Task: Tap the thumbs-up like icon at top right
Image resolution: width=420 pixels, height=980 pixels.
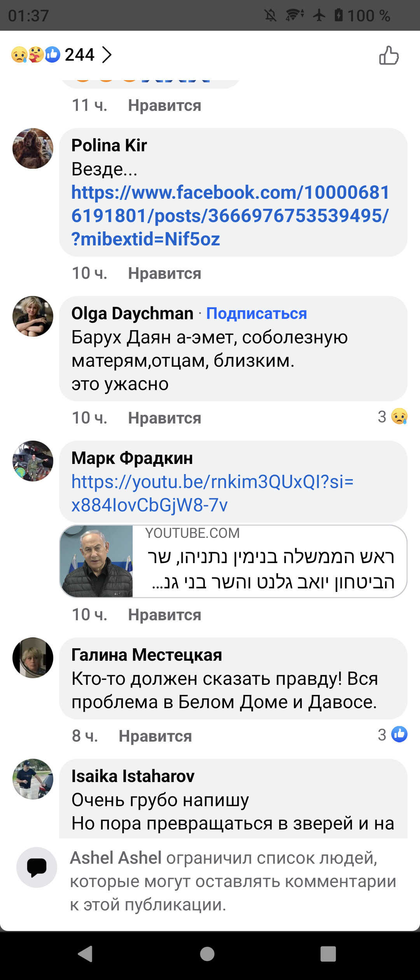Action: click(389, 55)
